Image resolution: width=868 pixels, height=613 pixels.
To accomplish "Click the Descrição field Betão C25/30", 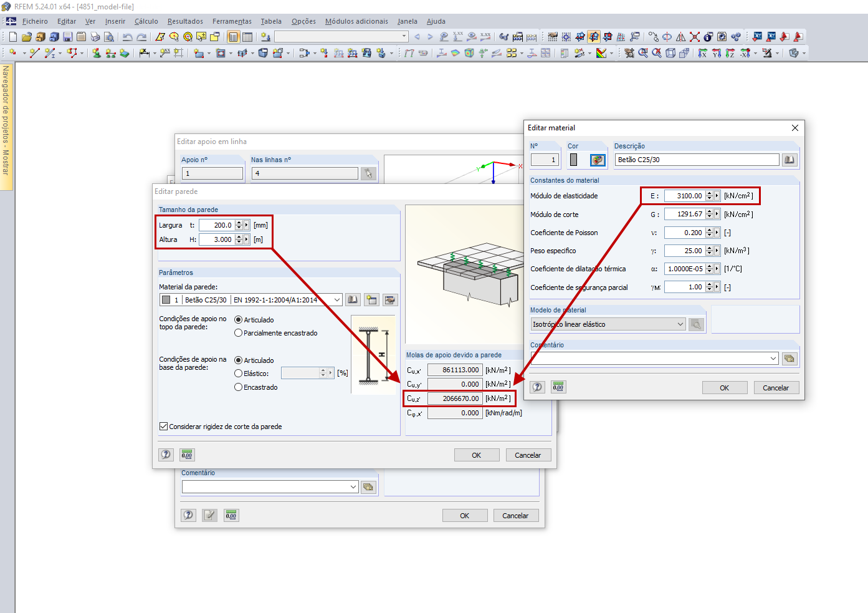I will tap(697, 160).
